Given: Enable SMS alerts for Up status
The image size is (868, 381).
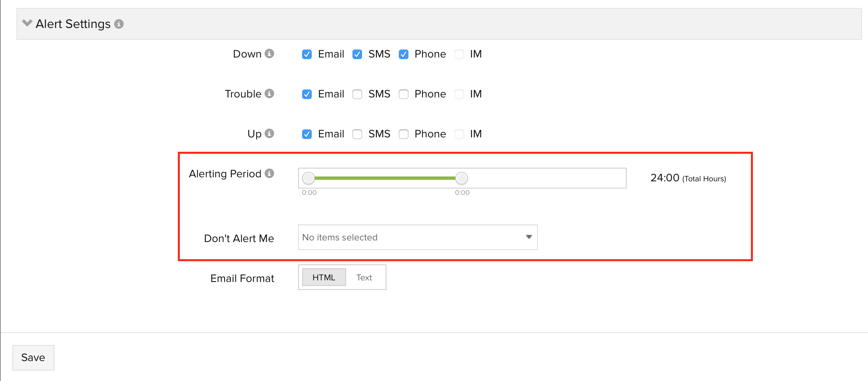Looking at the screenshot, I should [357, 134].
